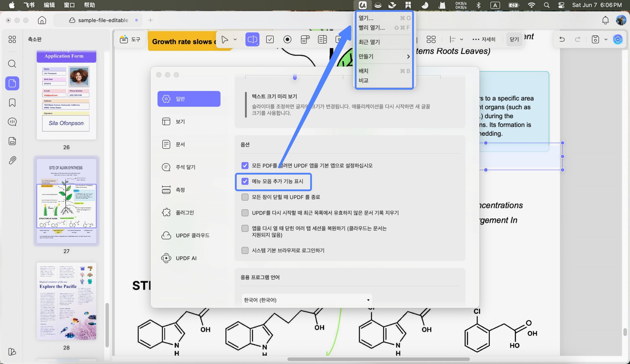Screen dimensions: 630x364
Task: Uncheck '모든 PDF를 열려면 UPDF 앱을 기본 앱으로' option
Action: tap(245, 165)
